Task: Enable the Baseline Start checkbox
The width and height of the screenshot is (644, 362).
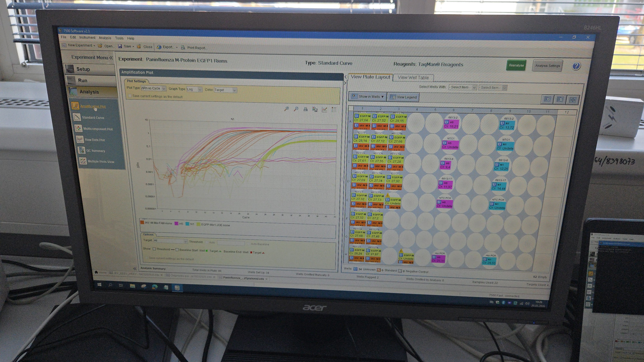Action: pyautogui.click(x=177, y=250)
